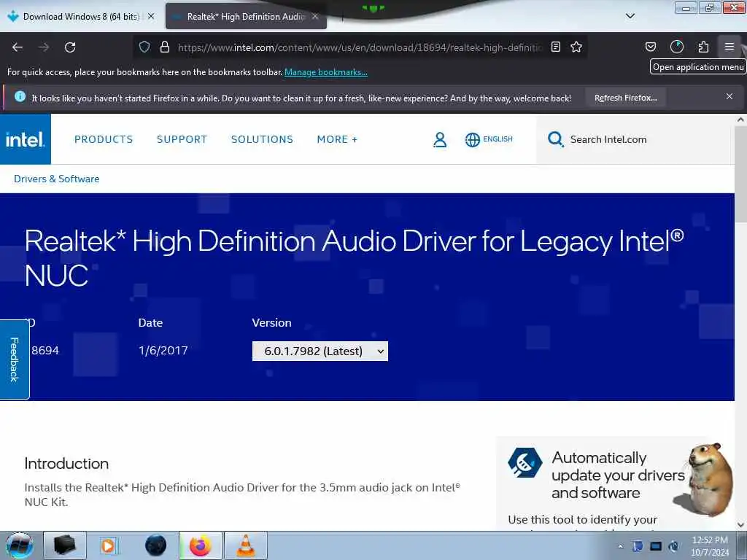Click the Intel search magnifier icon
The image size is (747, 560).
point(555,139)
